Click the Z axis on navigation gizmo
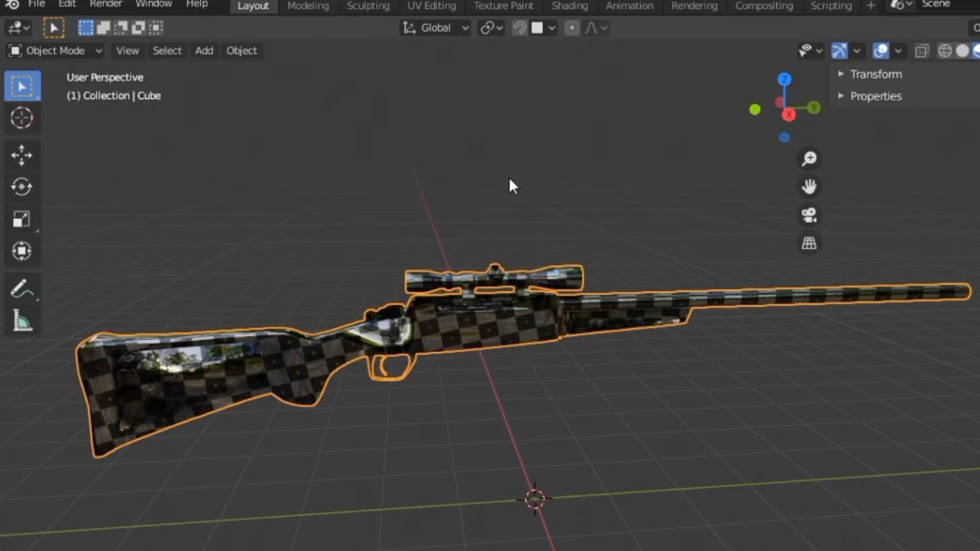The height and width of the screenshot is (551, 980). point(785,79)
